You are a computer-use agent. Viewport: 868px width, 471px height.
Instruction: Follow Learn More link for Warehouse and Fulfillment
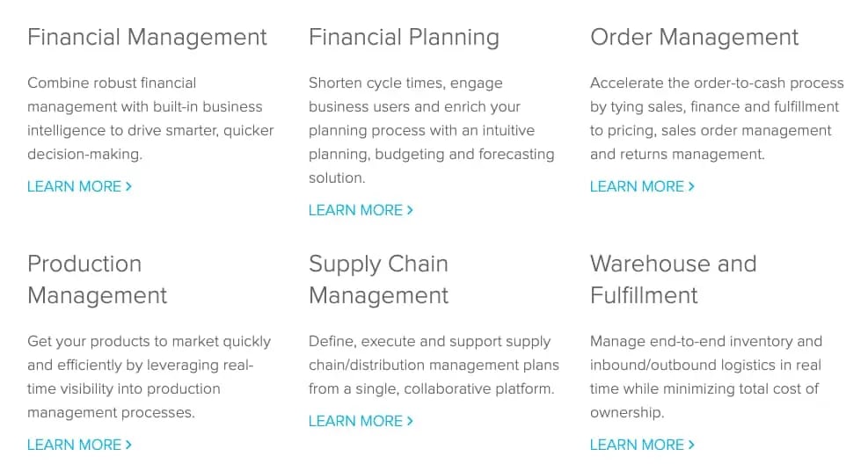(637, 445)
